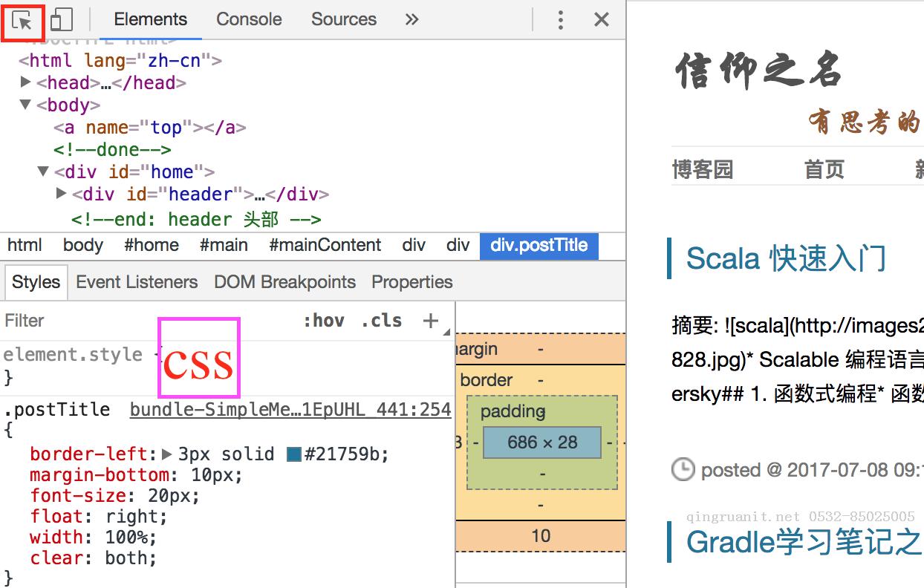Click the element.style rule header
The width and height of the screenshot is (924, 588).
73,355
